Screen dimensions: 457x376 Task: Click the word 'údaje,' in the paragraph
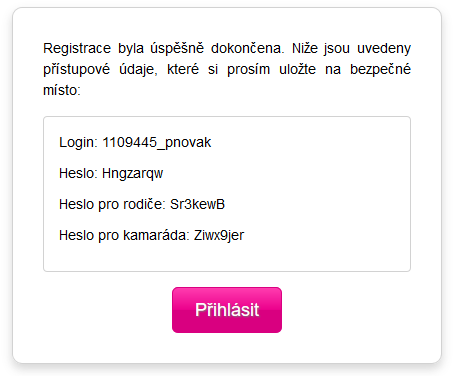click(138, 70)
